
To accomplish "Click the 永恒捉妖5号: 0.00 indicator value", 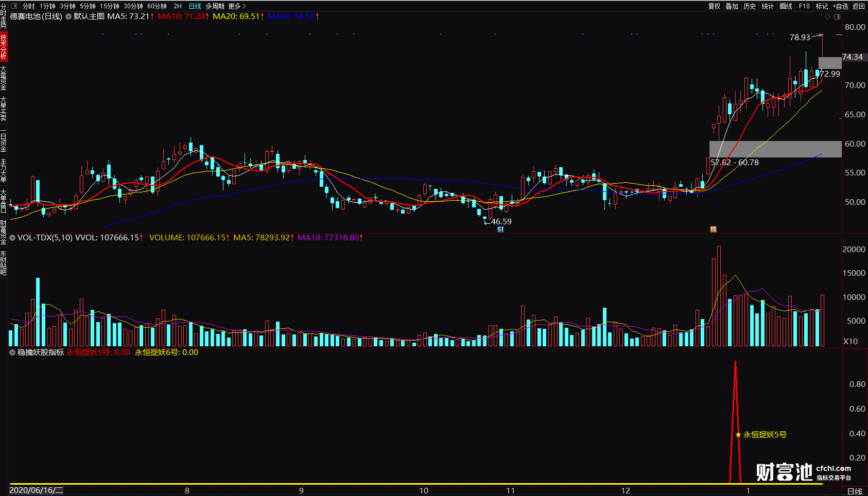I will tap(98, 352).
